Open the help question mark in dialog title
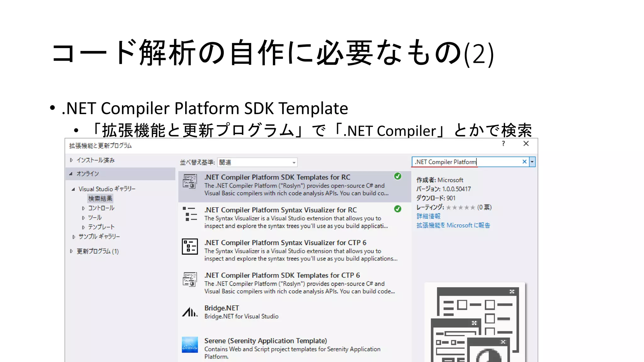 click(x=503, y=144)
